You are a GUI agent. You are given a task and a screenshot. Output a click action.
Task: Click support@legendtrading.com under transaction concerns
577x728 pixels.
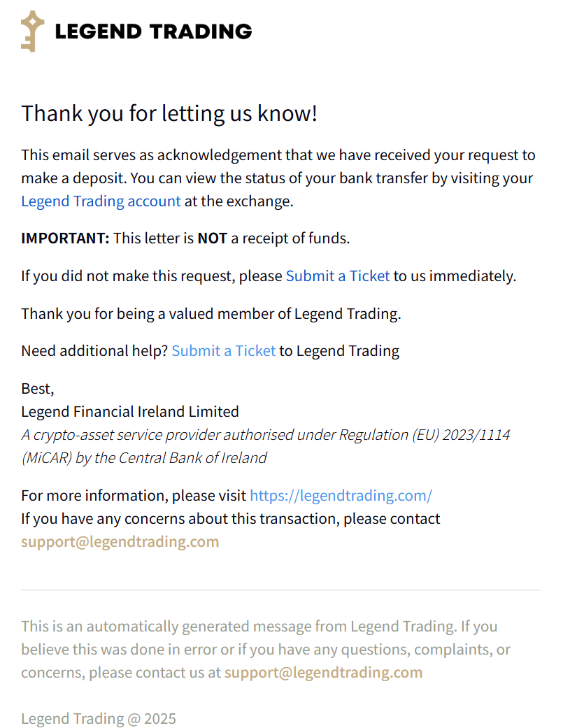pos(120,541)
